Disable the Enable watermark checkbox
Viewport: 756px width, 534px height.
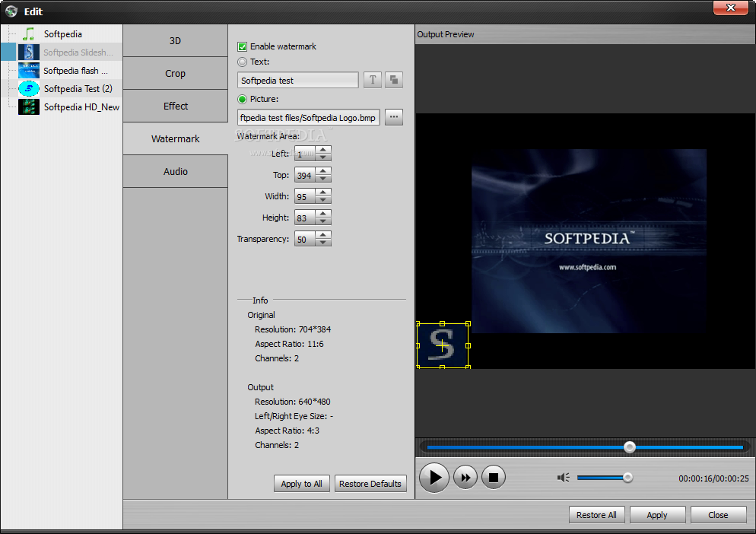243,47
